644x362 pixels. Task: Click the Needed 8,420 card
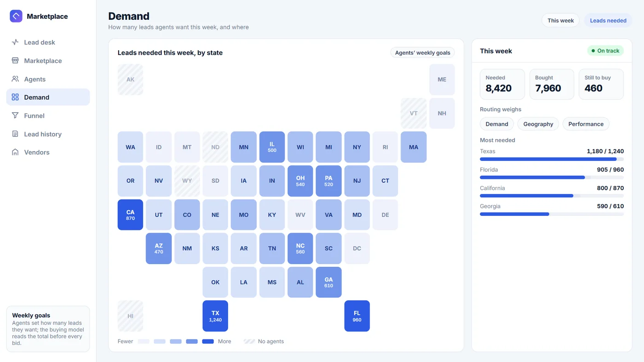click(x=502, y=84)
